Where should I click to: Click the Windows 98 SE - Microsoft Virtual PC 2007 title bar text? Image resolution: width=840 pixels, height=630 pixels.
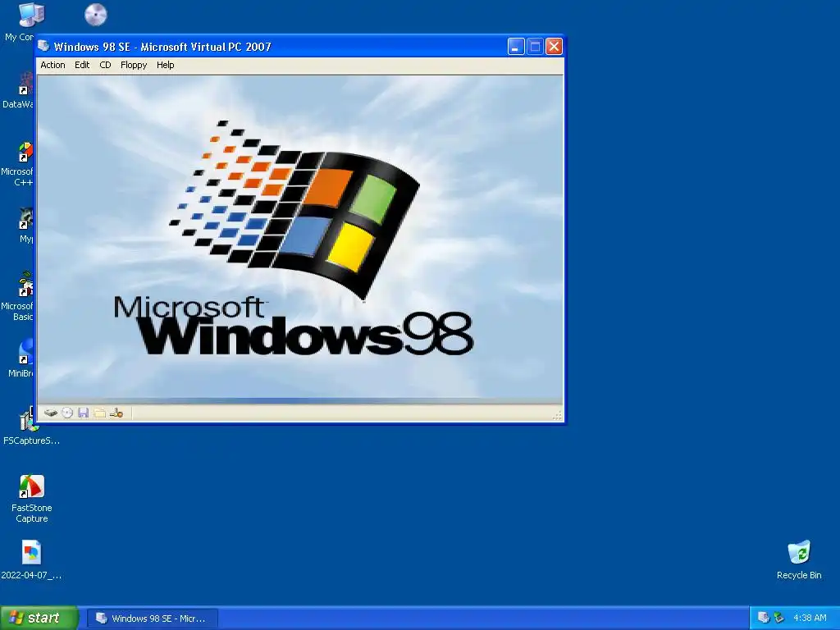162,47
